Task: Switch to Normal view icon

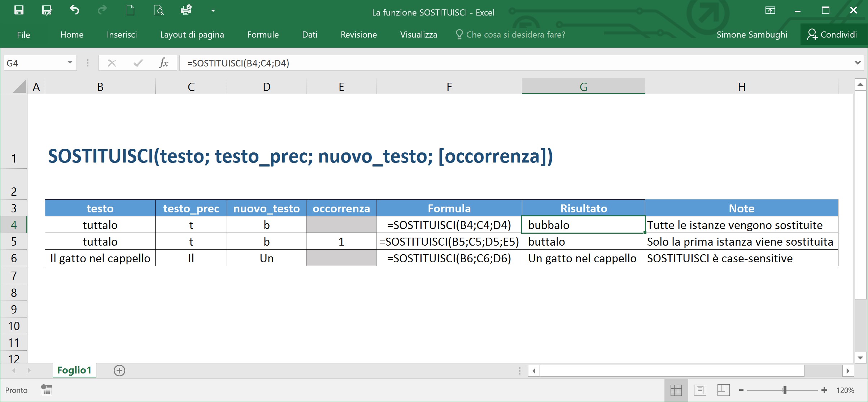Action: click(x=676, y=390)
